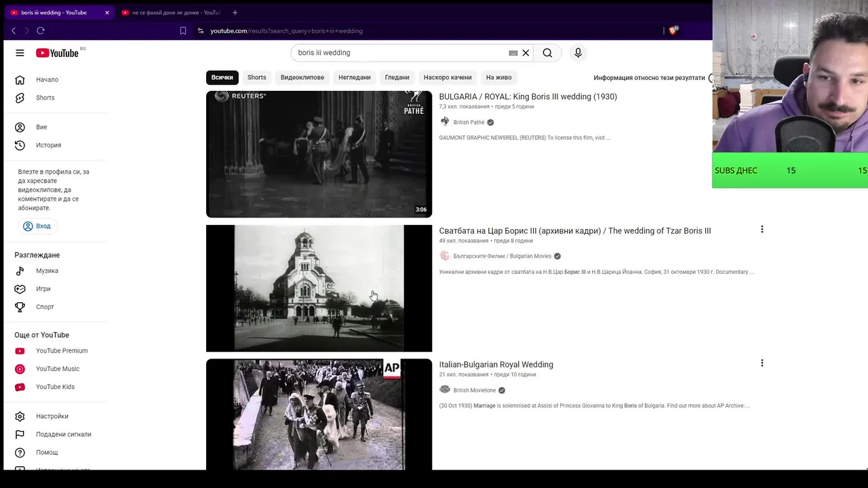The width and height of the screenshot is (868, 488).
Task: Open YouTube Kids sidebar entry
Action: [x=56, y=387]
